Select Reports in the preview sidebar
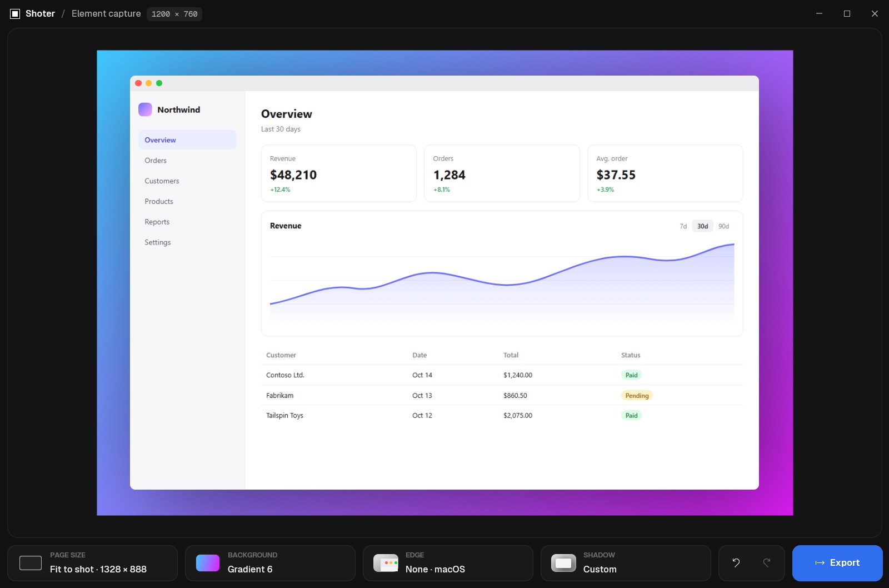Screen dimensions: 889x588 (x=187, y=222)
